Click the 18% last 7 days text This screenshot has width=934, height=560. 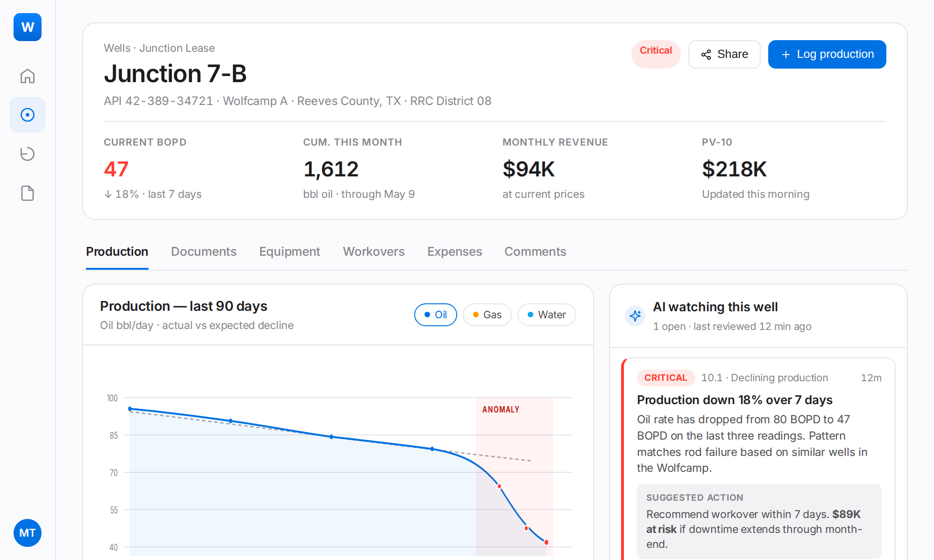tap(153, 194)
